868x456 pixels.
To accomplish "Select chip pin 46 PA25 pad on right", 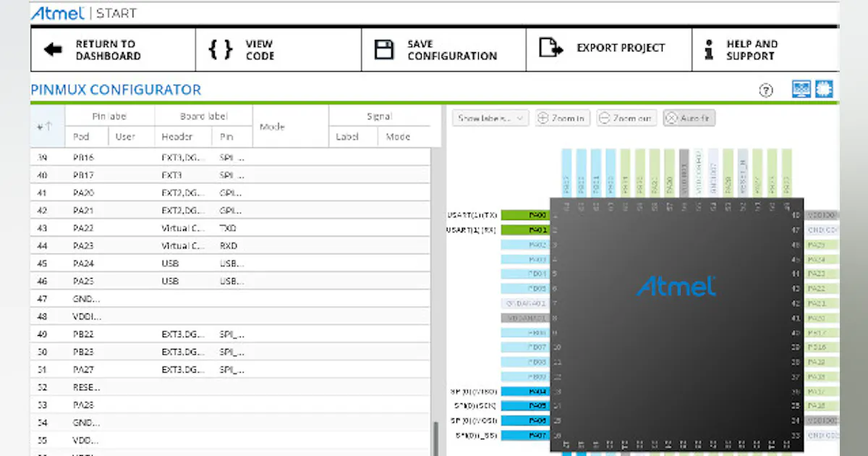I will tap(823, 245).
